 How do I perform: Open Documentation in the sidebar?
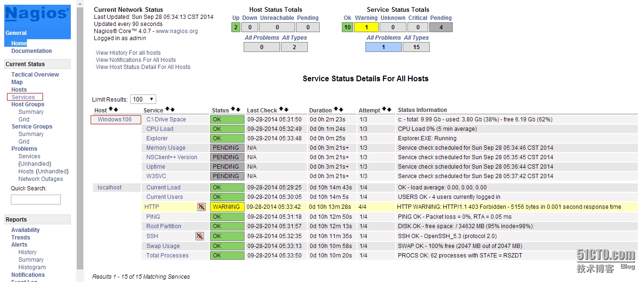tap(32, 51)
